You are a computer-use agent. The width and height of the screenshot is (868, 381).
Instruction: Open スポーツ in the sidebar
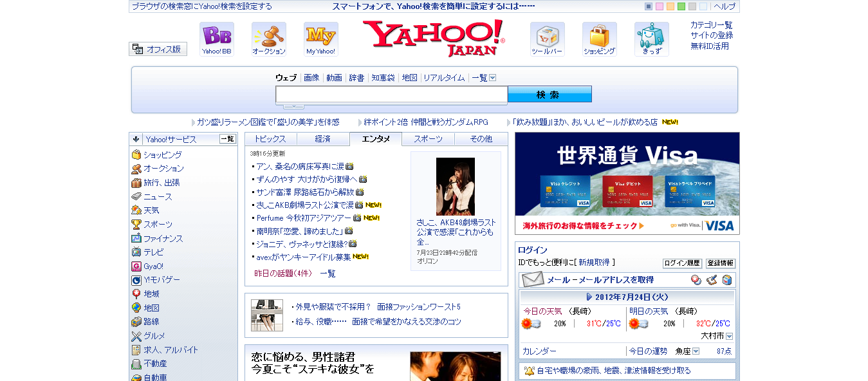click(158, 225)
